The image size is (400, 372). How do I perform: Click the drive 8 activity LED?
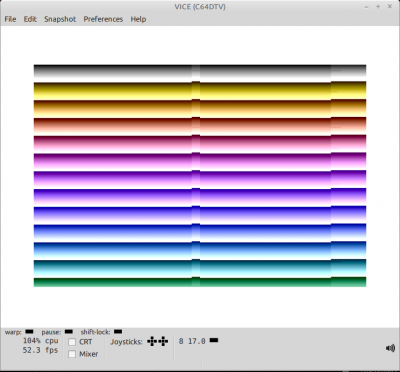coord(214,340)
